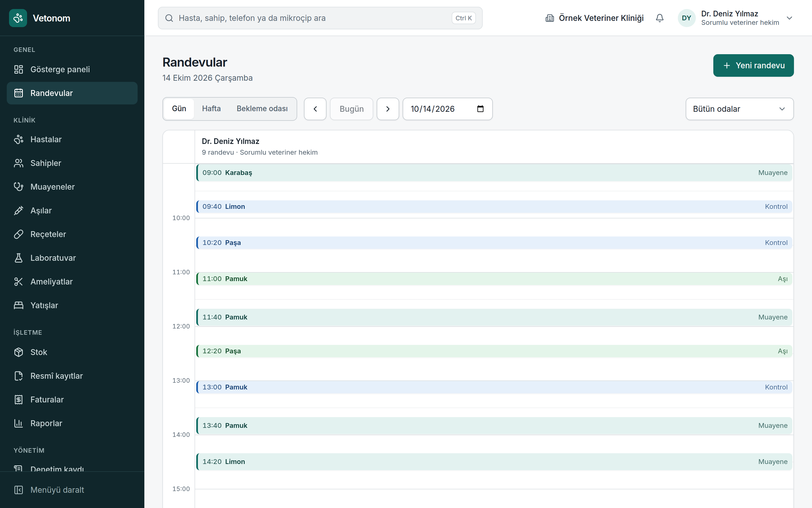The width and height of the screenshot is (812, 508).
Task: Open 10:20 Paşa Kontrol appointment
Action: 494,243
